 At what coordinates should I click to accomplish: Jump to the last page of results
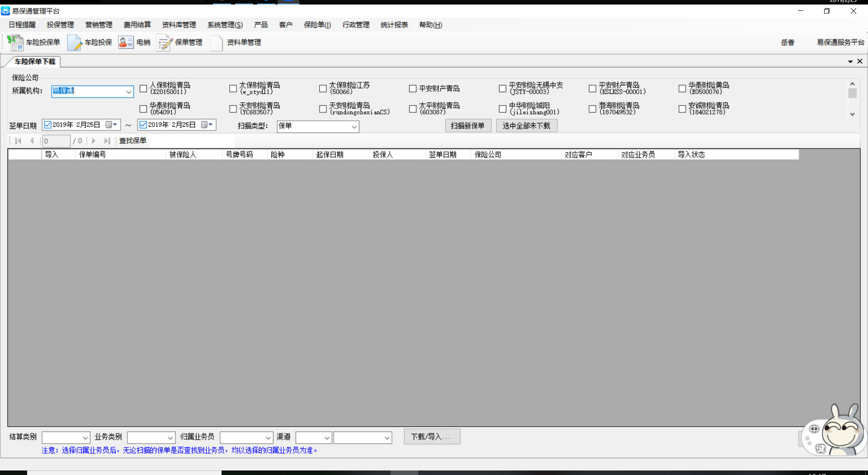(x=107, y=141)
